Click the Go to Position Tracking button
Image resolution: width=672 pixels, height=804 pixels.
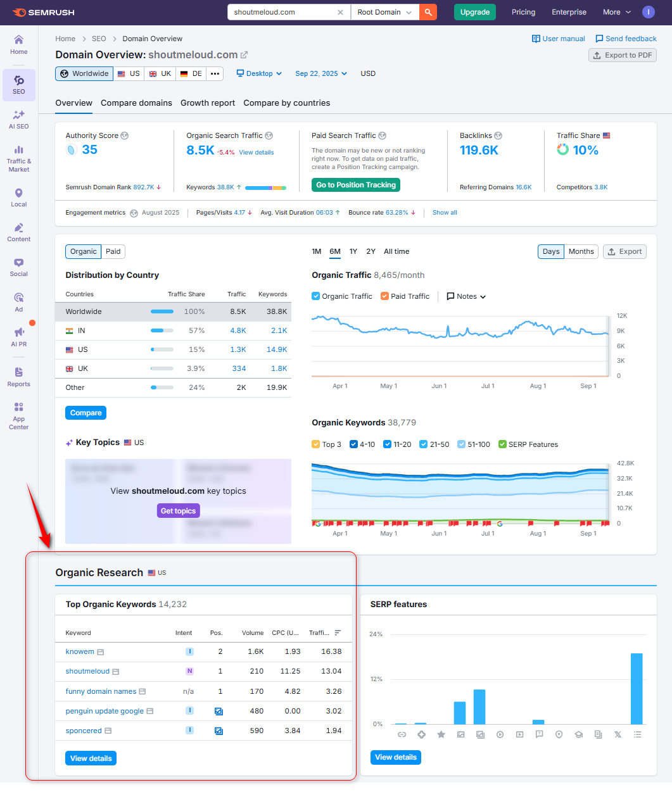355,185
